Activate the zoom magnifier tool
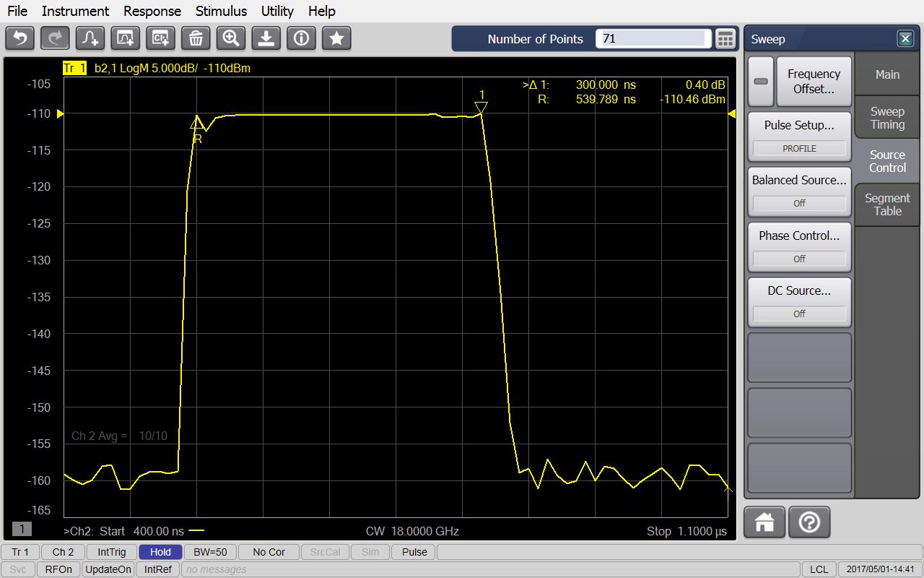Screen dimensions: 924x578 coord(230,38)
